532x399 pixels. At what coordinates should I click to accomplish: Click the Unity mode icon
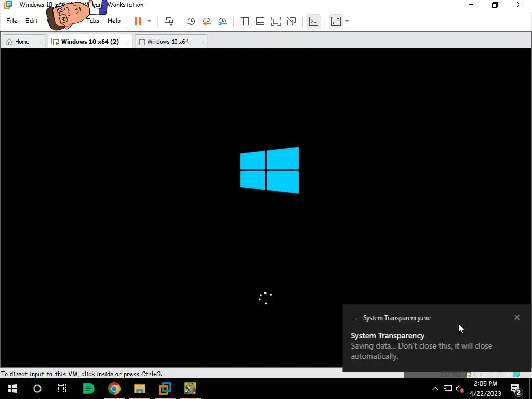pos(291,21)
